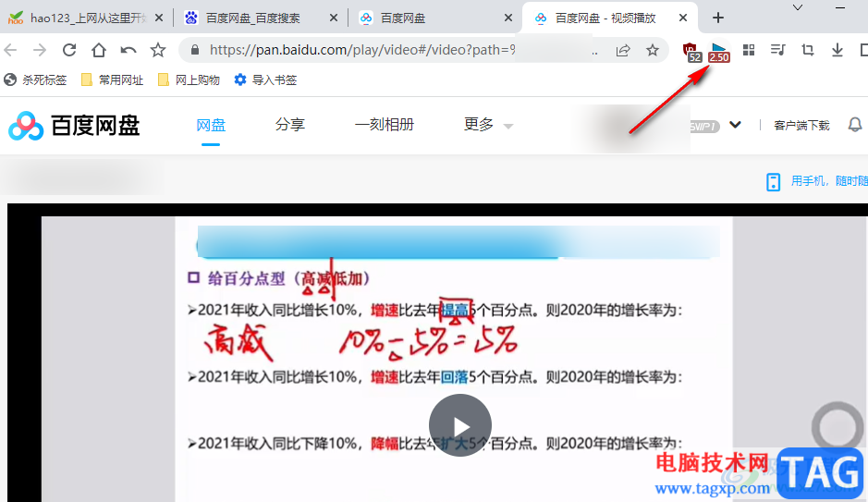Image resolution: width=868 pixels, height=502 pixels.
Task: Switch to the third tab 百度网盘
Action: point(434,18)
